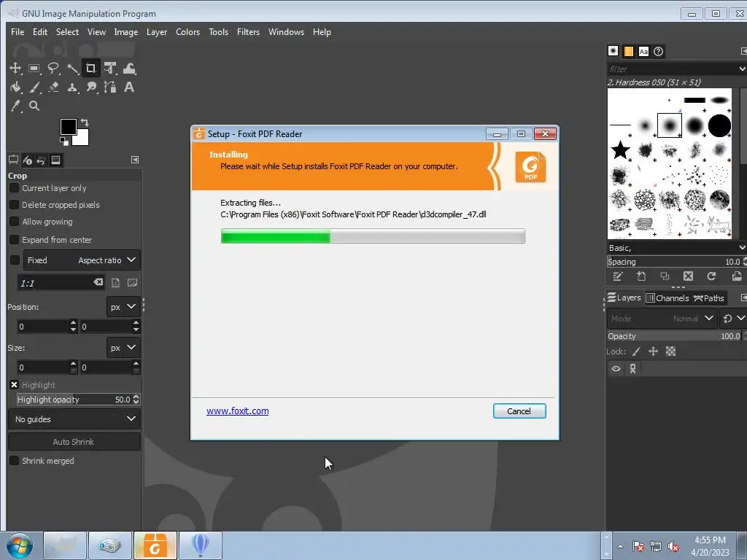Screen dimensions: 747x560
Task: Open the layer Mode Normal dropdown
Action: 662,318
